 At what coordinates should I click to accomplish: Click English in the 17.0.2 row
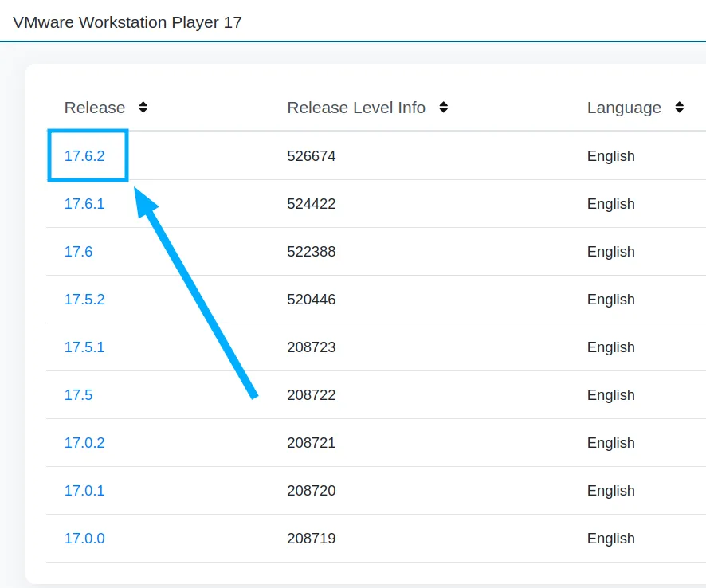click(x=611, y=443)
